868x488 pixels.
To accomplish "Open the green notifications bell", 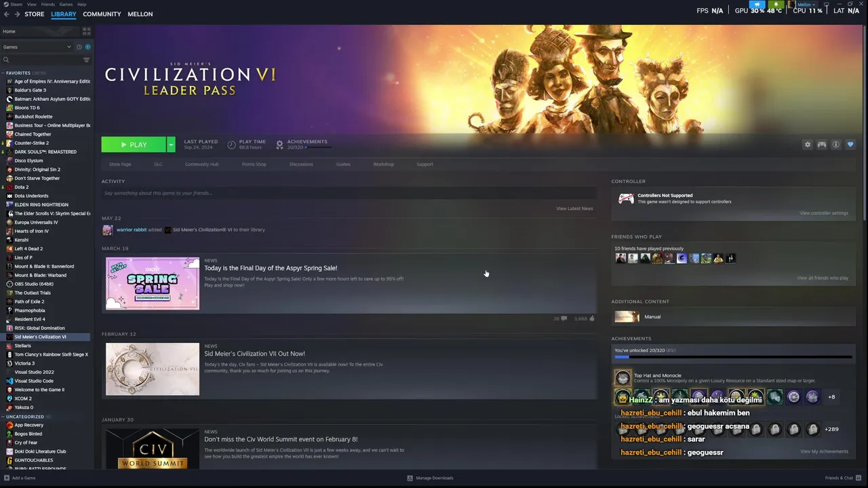I will tap(776, 4).
